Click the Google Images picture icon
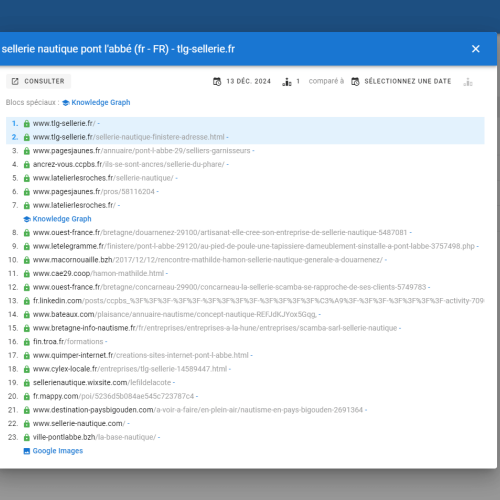500x500 pixels. point(27,451)
